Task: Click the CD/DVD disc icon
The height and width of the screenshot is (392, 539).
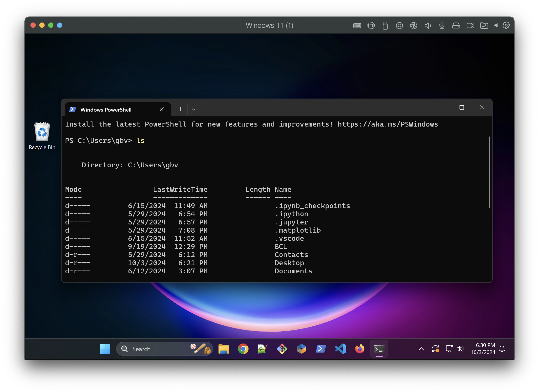Action: [x=399, y=26]
